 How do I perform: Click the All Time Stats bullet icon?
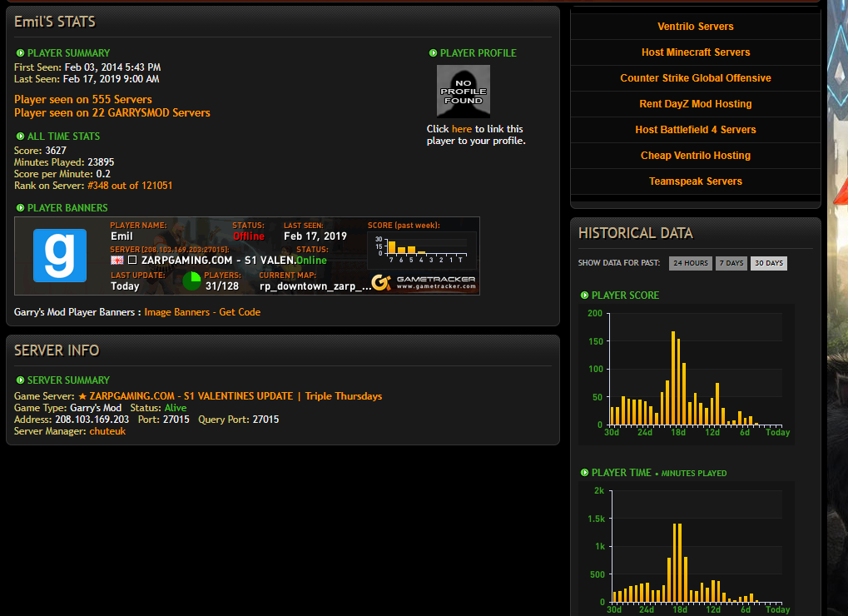point(20,137)
